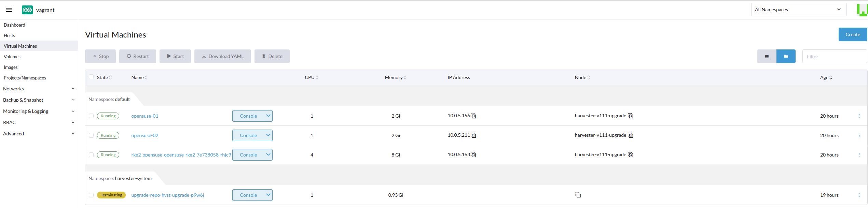Select the checkbox for opensuse-01

(91, 116)
